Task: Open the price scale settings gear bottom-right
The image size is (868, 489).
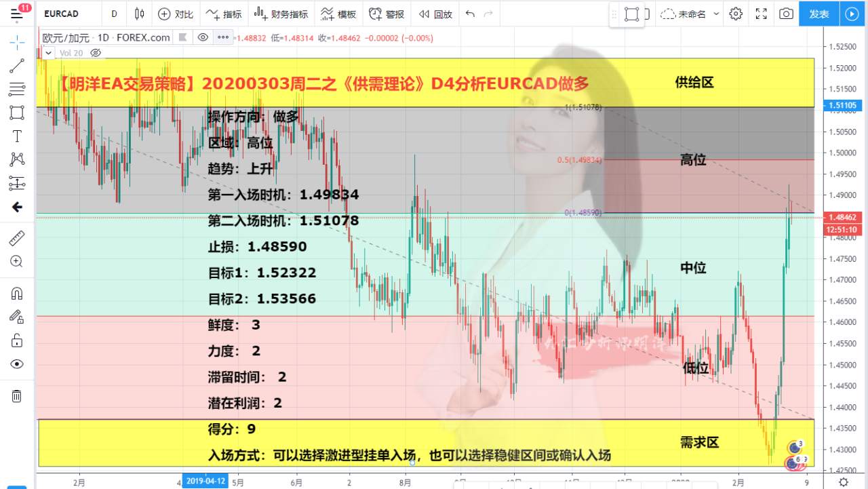Action: (x=843, y=482)
